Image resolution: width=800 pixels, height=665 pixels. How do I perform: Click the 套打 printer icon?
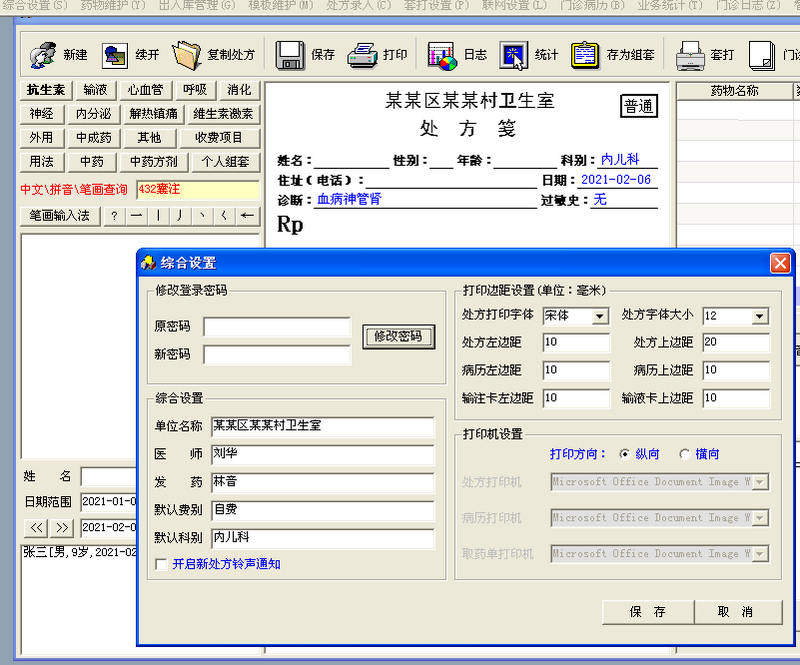[690, 55]
